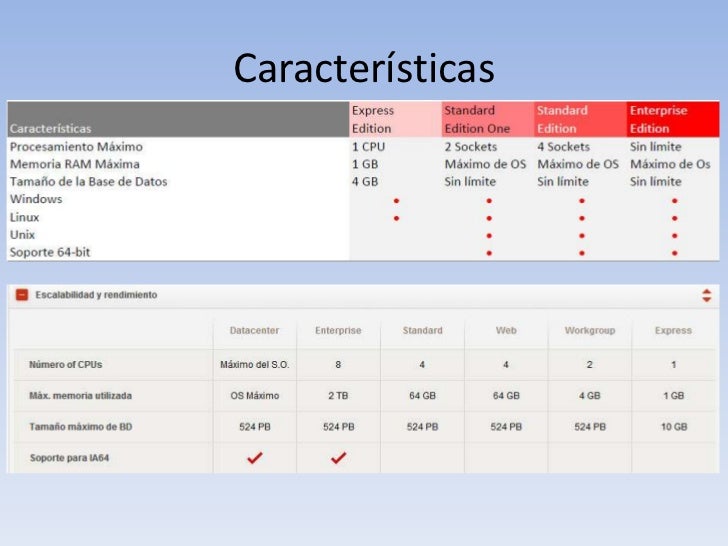Click the Standard Edition dot in Windows row
The height and width of the screenshot is (546, 728).
pos(582,201)
